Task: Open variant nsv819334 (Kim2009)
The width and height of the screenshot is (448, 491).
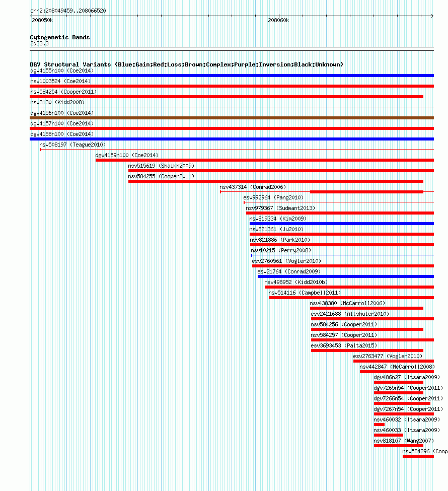Action: (x=278, y=219)
